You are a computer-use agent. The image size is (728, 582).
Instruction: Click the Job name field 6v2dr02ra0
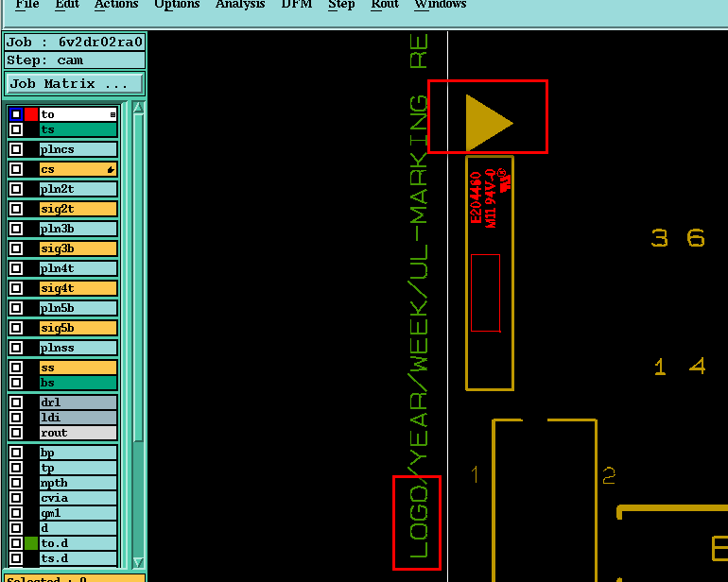pyautogui.click(x=75, y=43)
